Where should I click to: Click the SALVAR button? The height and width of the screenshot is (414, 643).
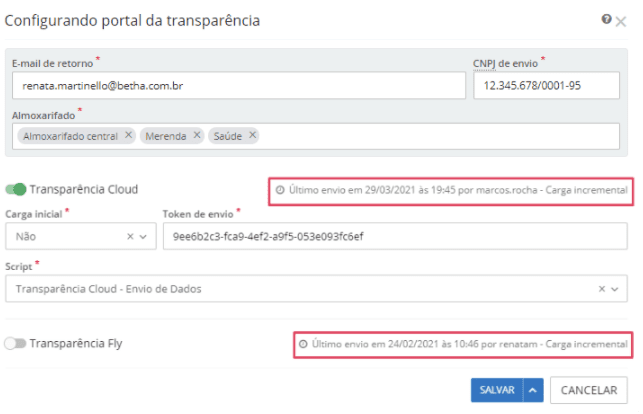click(497, 390)
